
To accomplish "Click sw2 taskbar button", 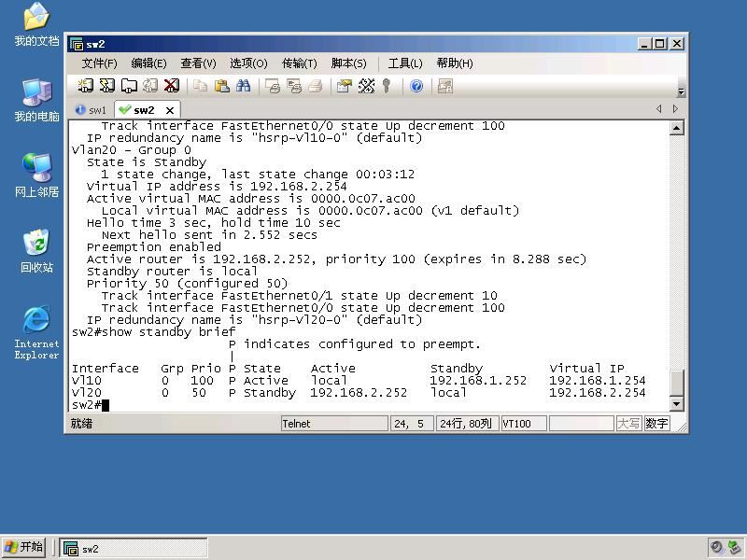I will (134, 548).
